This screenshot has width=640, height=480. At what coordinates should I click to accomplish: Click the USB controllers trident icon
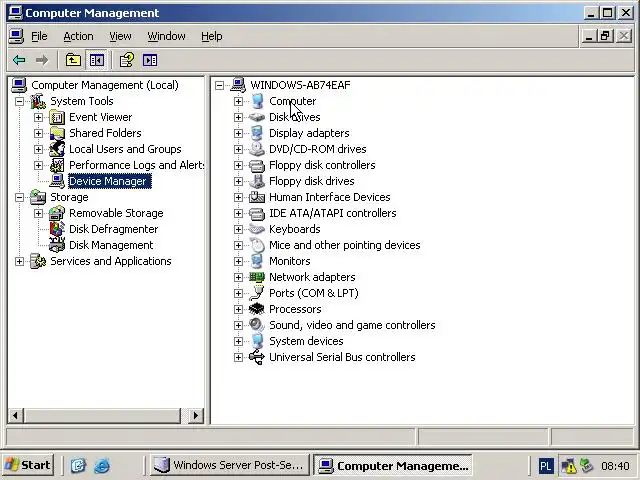pos(257,358)
